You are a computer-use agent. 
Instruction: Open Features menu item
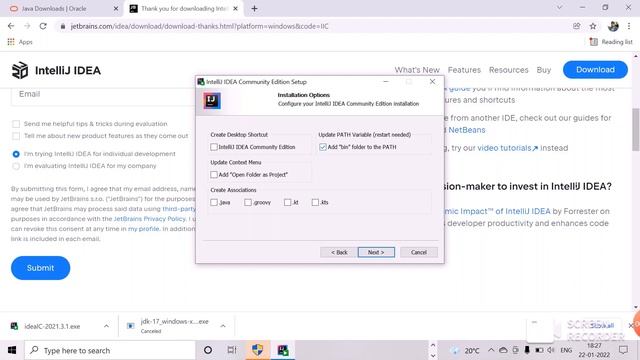[x=464, y=70]
